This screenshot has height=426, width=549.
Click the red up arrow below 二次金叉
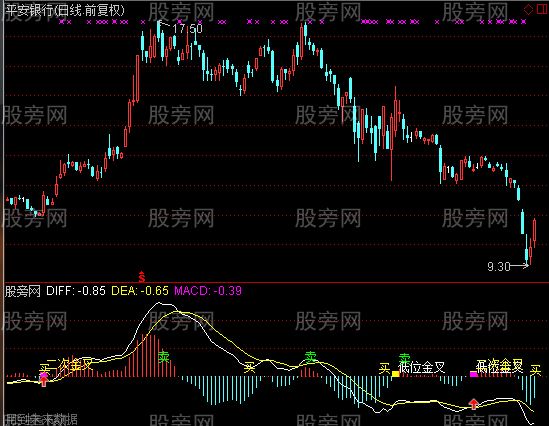(x=43, y=382)
